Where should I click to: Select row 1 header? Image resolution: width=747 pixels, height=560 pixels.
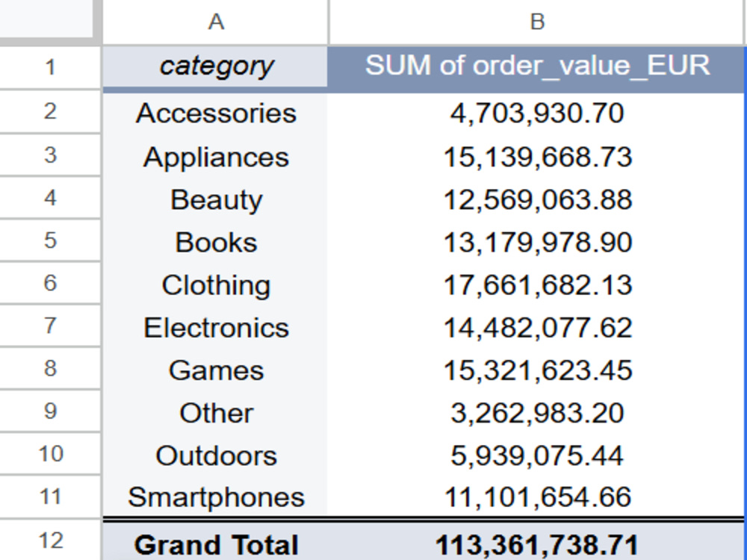(x=50, y=68)
